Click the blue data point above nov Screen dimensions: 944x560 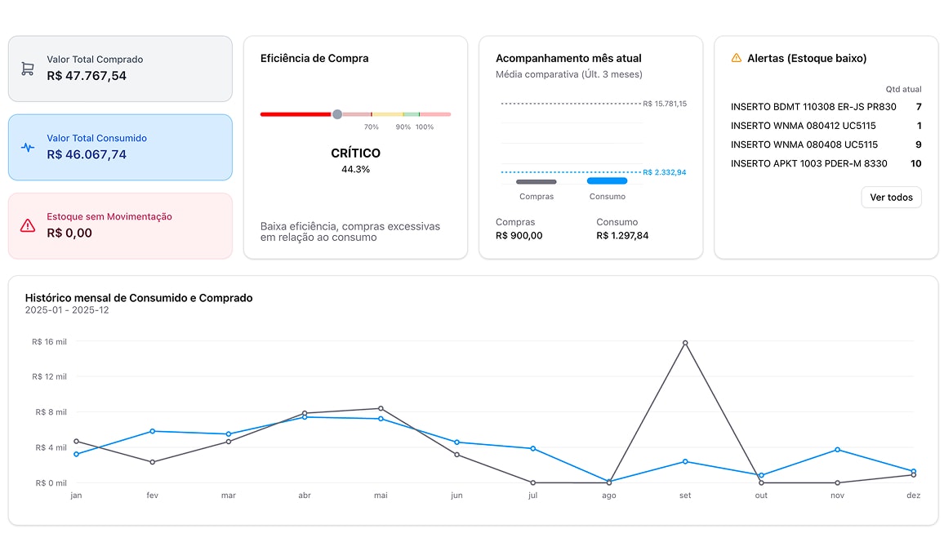coord(838,450)
